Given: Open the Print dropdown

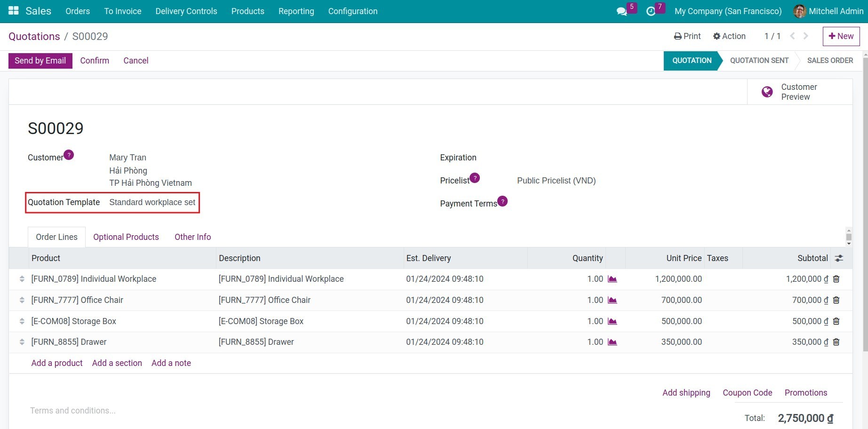Looking at the screenshot, I should coord(687,36).
